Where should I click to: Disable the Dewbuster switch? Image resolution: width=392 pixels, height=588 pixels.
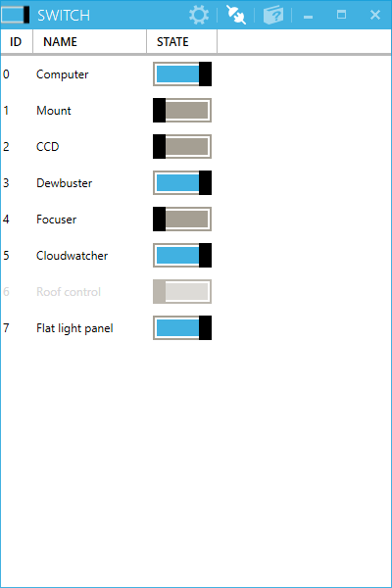(x=182, y=182)
